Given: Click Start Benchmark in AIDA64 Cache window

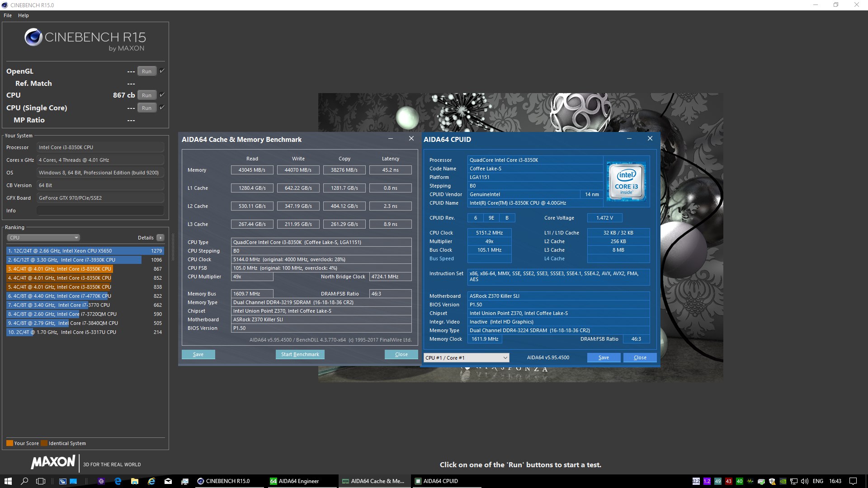Looking at the screenshot, I should (x=300, y=355).
